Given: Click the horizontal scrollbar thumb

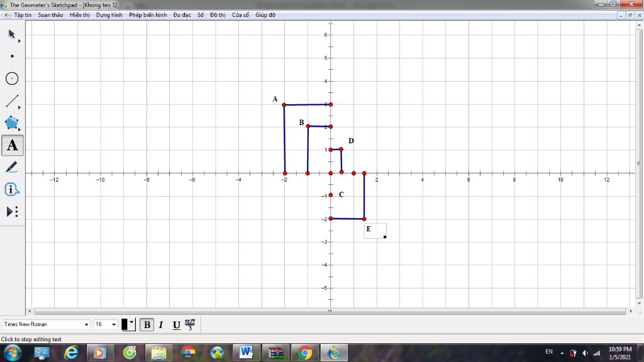Looking at the screenshot, I should tap(330, 311).
